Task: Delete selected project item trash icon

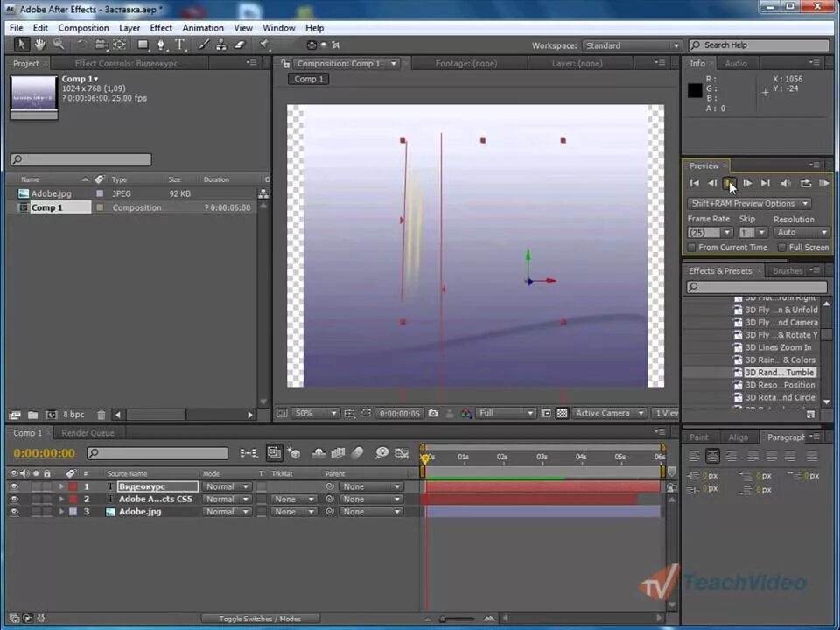Action: point(101,415)
